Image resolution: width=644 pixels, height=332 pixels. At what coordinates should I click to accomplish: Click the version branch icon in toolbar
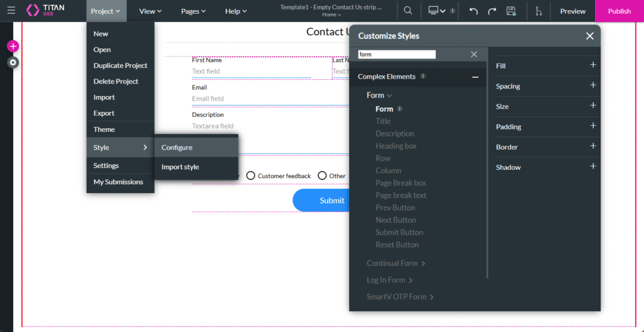click(x=538, y=11)
